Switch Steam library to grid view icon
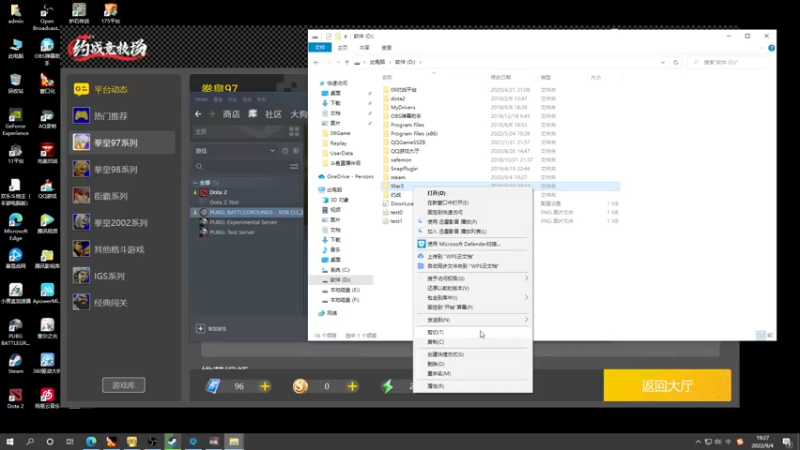The image size is (800, 450). (294, 132)
